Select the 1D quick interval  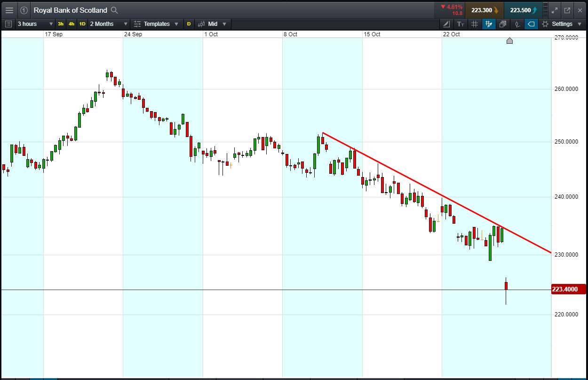[82, 24]
